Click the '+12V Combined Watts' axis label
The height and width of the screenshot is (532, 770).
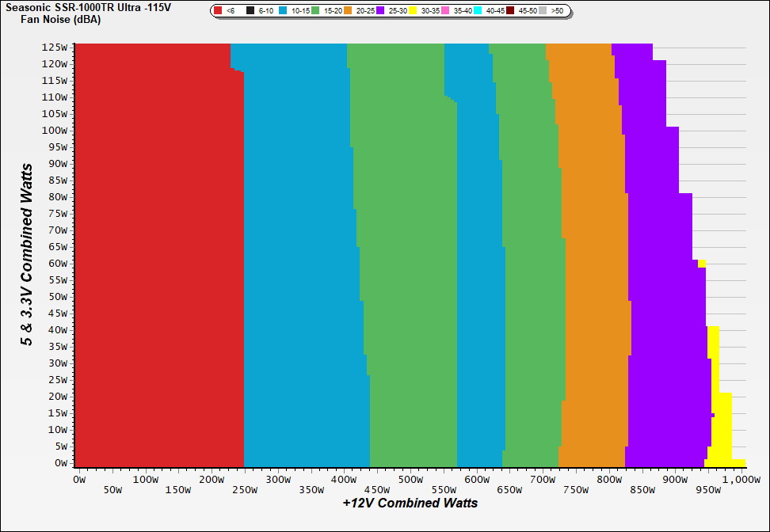click(410, 503)
